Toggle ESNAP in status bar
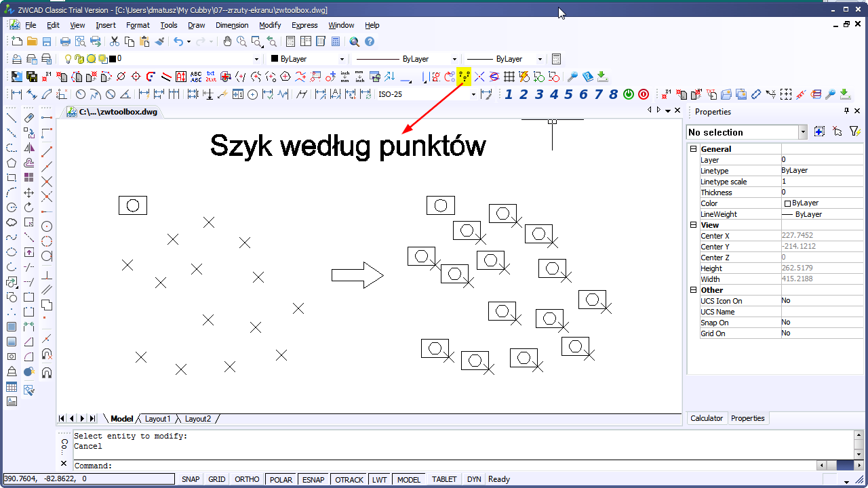Image resolution: width=868 pixels, height=488 pixels. [x=313, y=479]
